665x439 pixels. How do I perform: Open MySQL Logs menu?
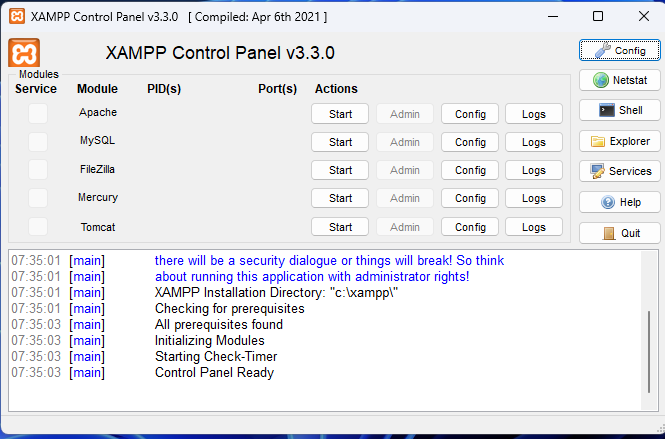point(534,142)
